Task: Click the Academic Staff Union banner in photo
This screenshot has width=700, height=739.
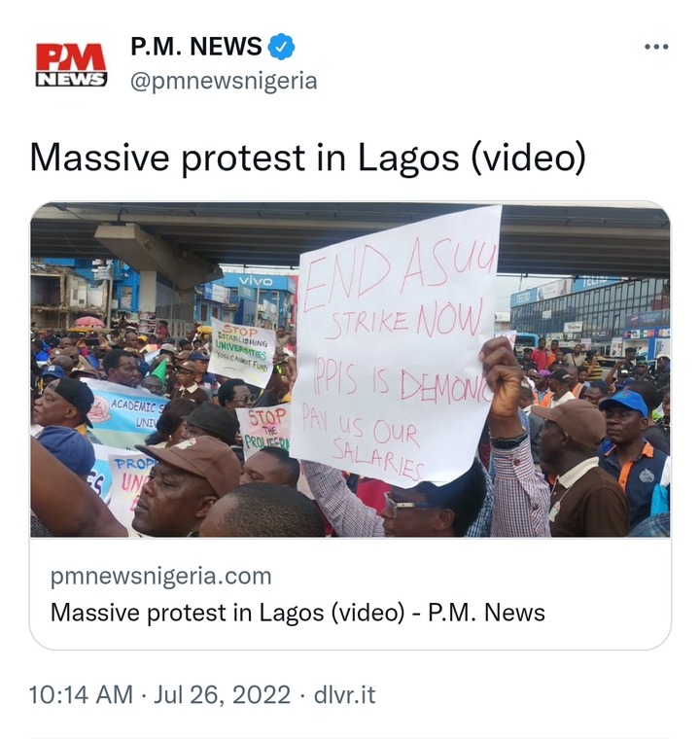Action: coord(123,412)
